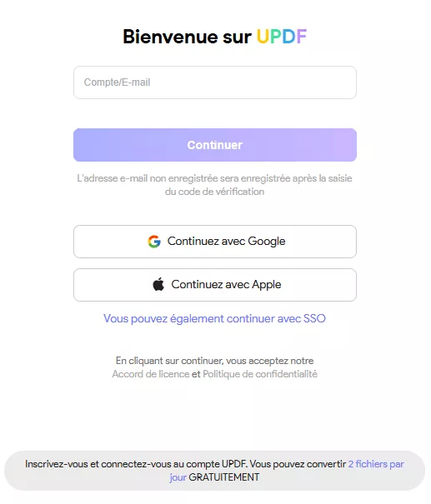This screenshot has height=504, width=431.
Task: Click the unregistered e-mail verification notice
Action: coord(214,185)
